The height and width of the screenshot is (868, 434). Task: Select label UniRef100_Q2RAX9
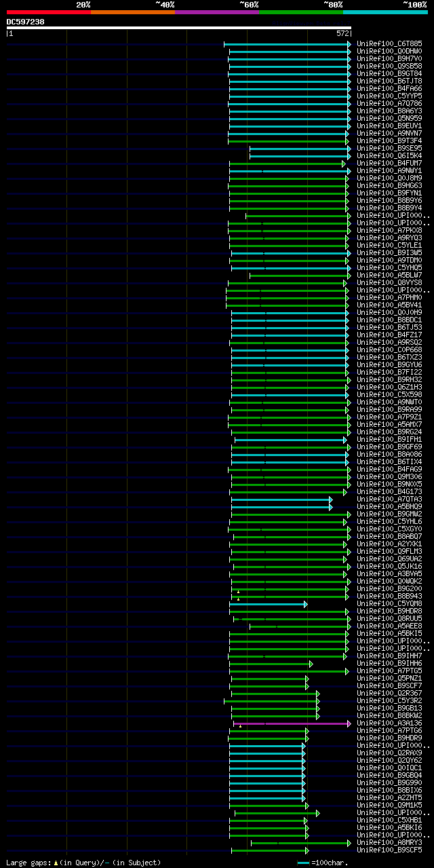pos(391,753)
